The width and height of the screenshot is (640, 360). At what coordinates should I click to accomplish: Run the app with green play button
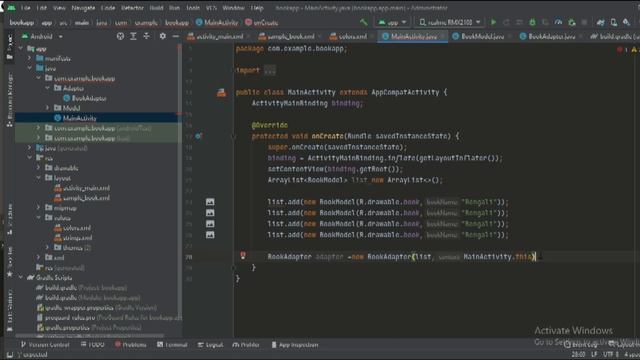point(493,22)
